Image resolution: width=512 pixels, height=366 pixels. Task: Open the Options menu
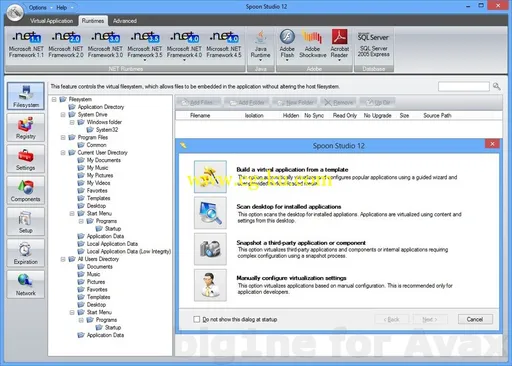click(37, 7)
